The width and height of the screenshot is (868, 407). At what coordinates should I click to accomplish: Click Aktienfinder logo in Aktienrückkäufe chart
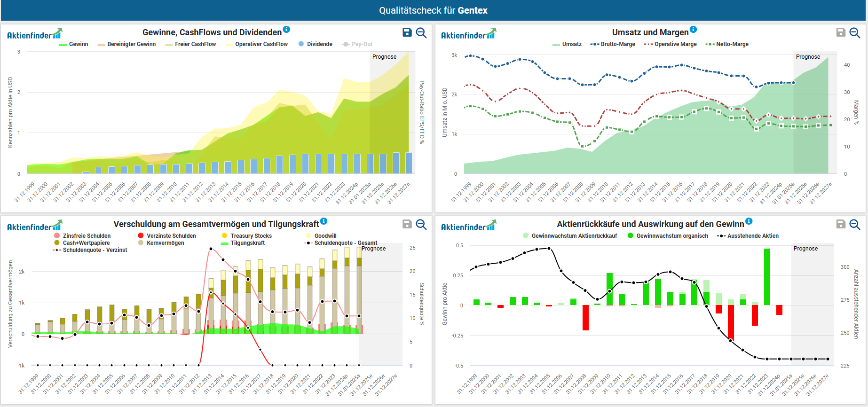point(468,226)
